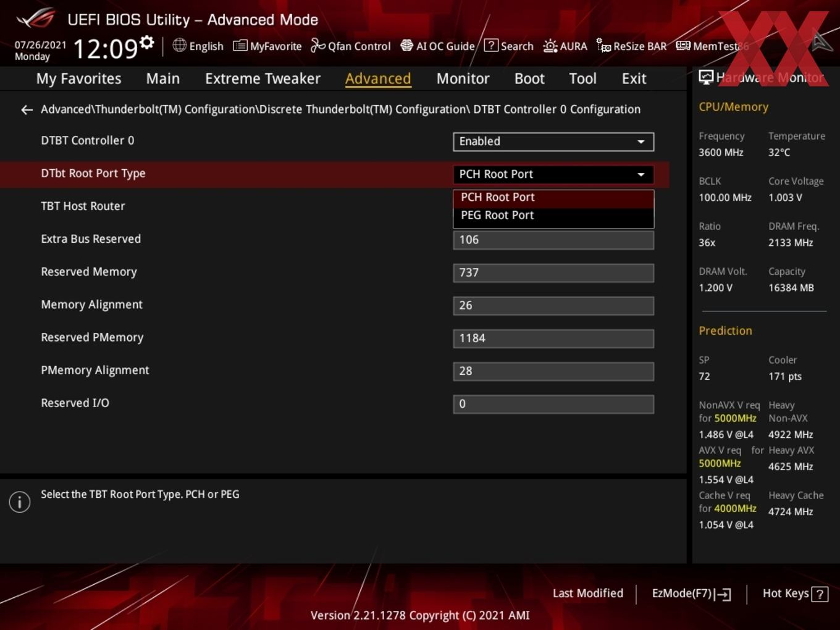Viewport: 840px width, 630px height.
Task: Click Last Modified button
Action: 587,594
